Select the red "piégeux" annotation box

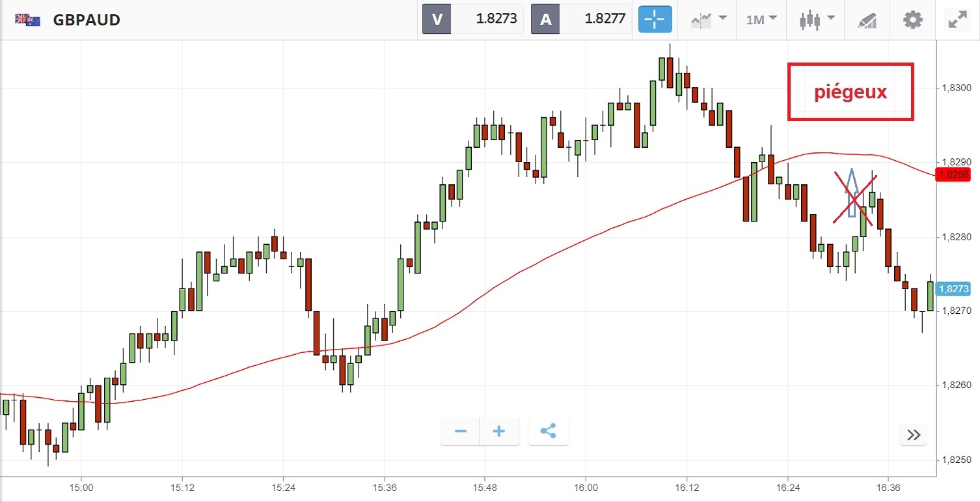coord(851,92)
